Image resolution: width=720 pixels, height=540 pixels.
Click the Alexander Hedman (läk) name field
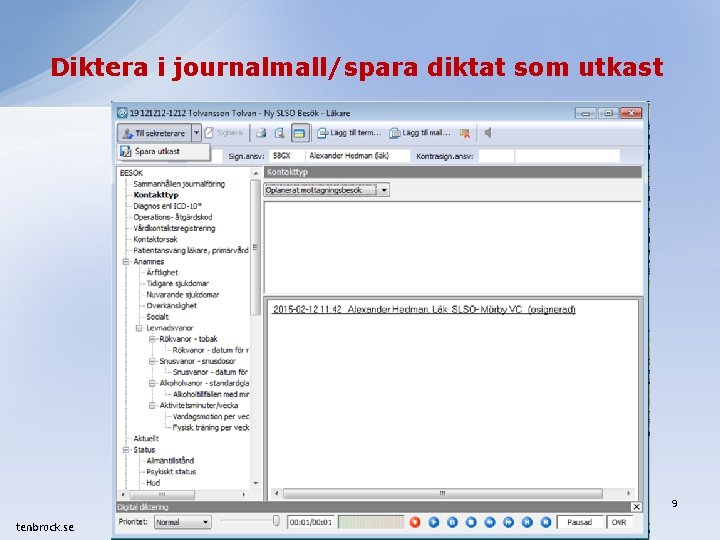click(358, 156)
